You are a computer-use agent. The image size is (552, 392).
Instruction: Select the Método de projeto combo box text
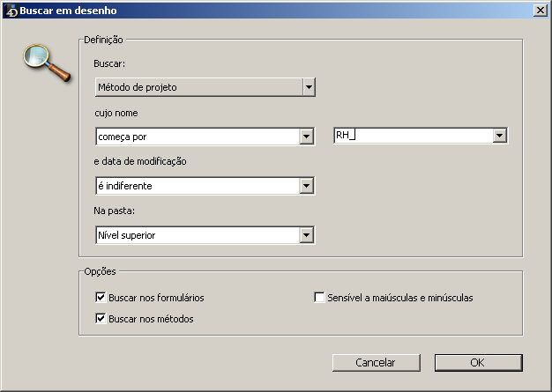click(197, 87)
